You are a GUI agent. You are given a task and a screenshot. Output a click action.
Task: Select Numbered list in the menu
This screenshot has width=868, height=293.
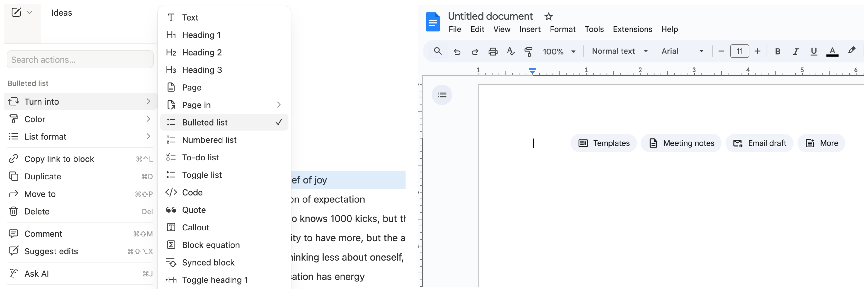[209, 140]
